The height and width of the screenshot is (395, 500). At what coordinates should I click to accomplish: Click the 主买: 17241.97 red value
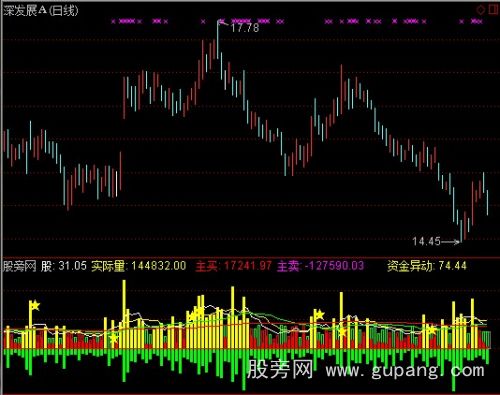[x=234, y=266]
